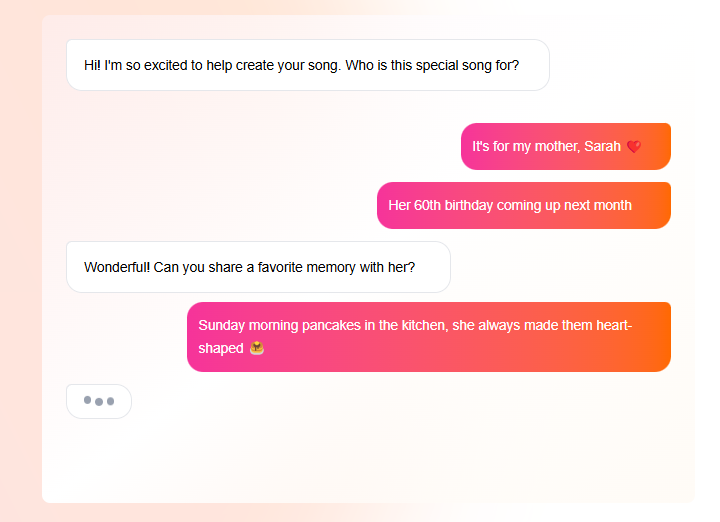Click the red heart emoji after Sarah
Image resolution: width=720 pixels, height=522 pixels.
coord(634,147)
